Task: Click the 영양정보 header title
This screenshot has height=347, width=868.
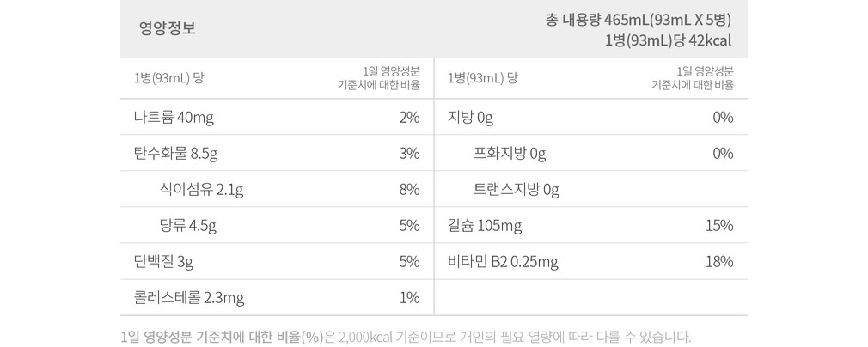Action: [168, 28]
